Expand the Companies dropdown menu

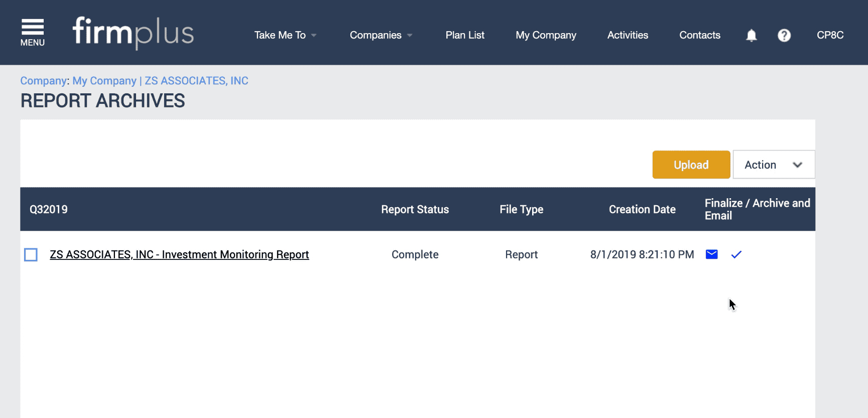[x=381, y=35]
